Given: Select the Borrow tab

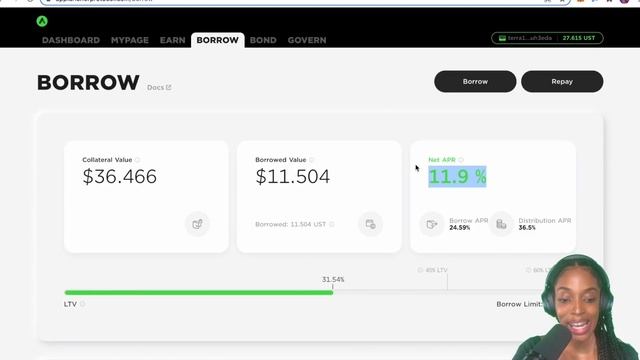Looking at the screenshot, I should 218,40.
